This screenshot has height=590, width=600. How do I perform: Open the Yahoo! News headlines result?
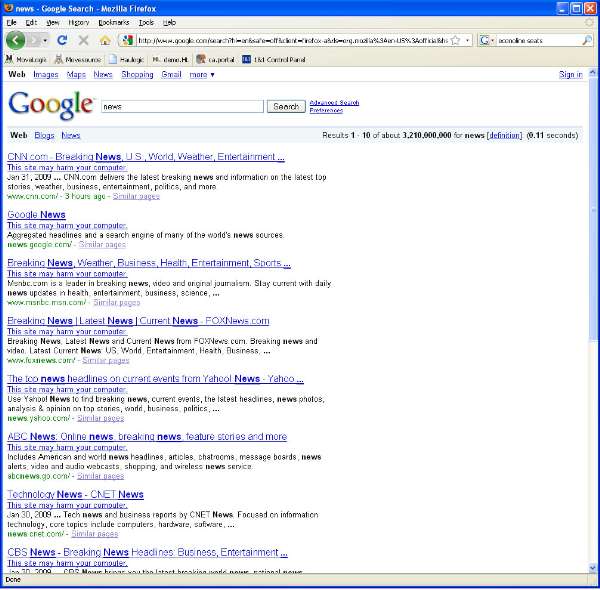tap(155, 378)
